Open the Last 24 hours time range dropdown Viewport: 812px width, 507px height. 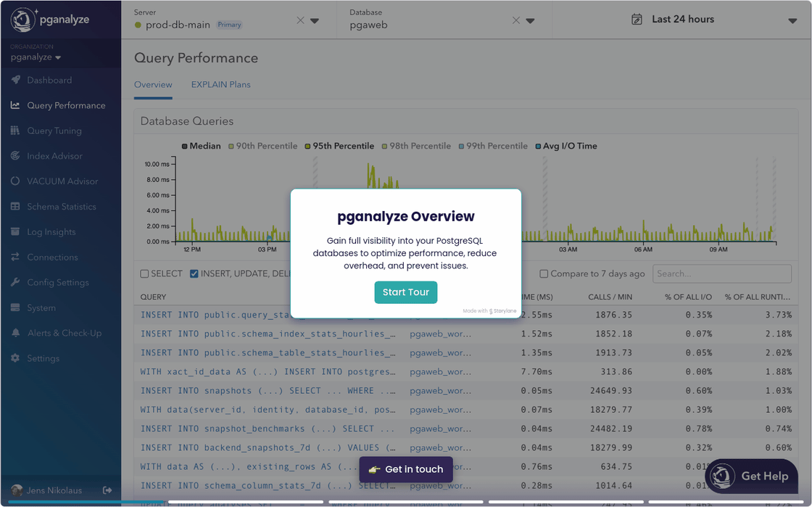coord(792,20)
